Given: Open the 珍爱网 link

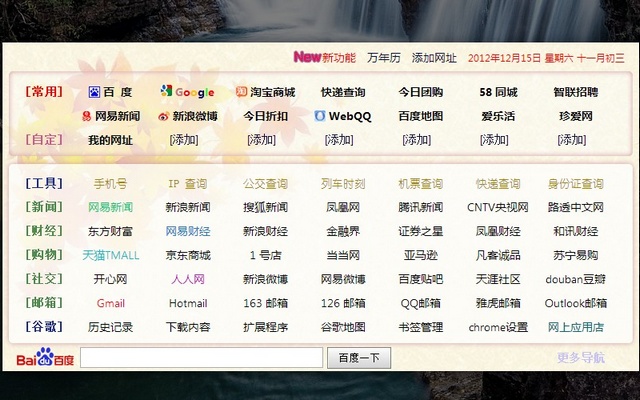Looking at the screenshot, I should click(576, 116).
